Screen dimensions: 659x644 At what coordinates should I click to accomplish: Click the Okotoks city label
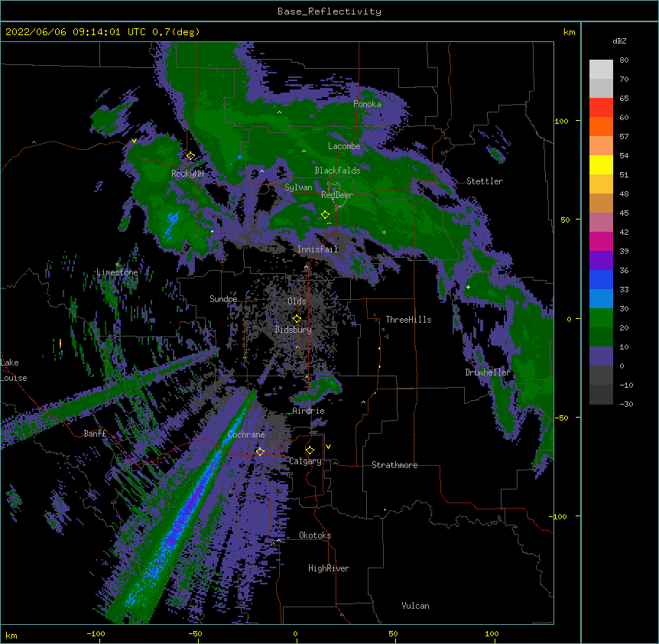coord(315,535)
